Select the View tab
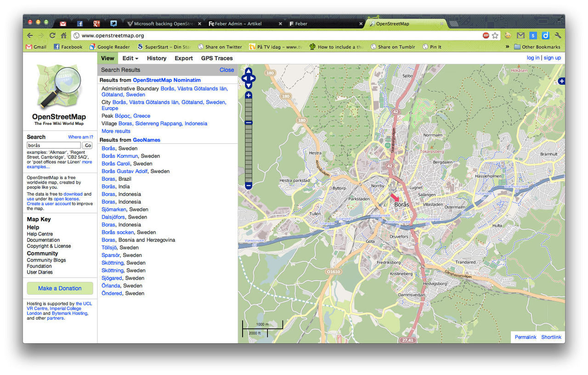The height and width of the screenshot is (375, 588). [107, 58]
